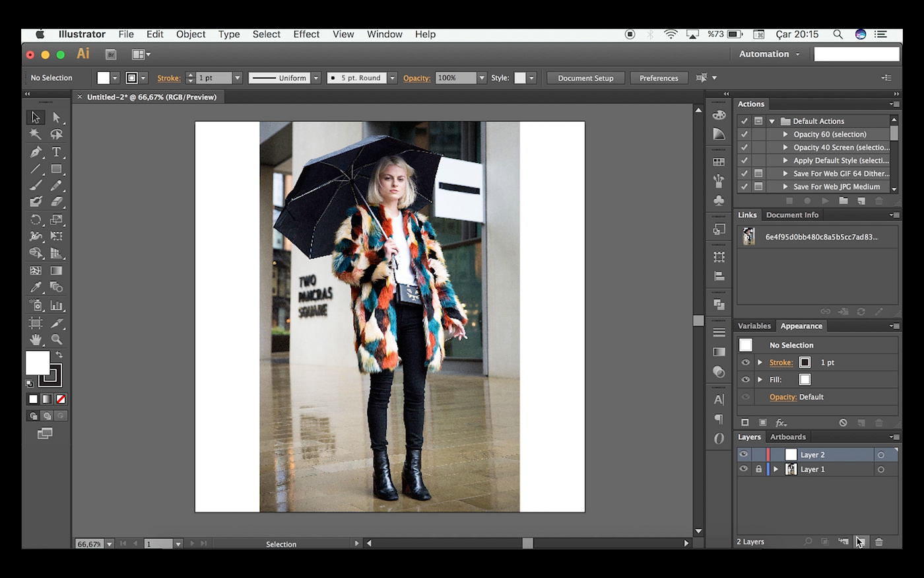Click the Document Setup button
Screen dimensions: 924x578
click(x=585, y=78)
